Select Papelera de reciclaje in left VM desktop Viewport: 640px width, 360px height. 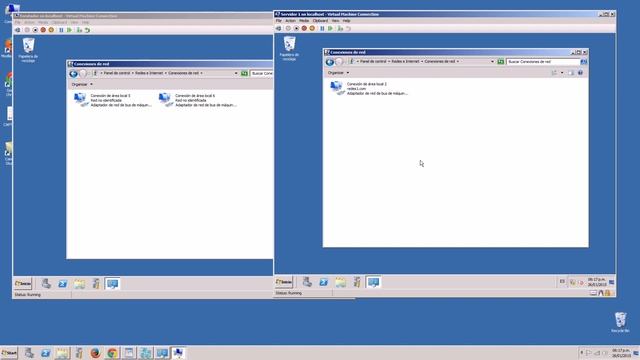point(29,50)
